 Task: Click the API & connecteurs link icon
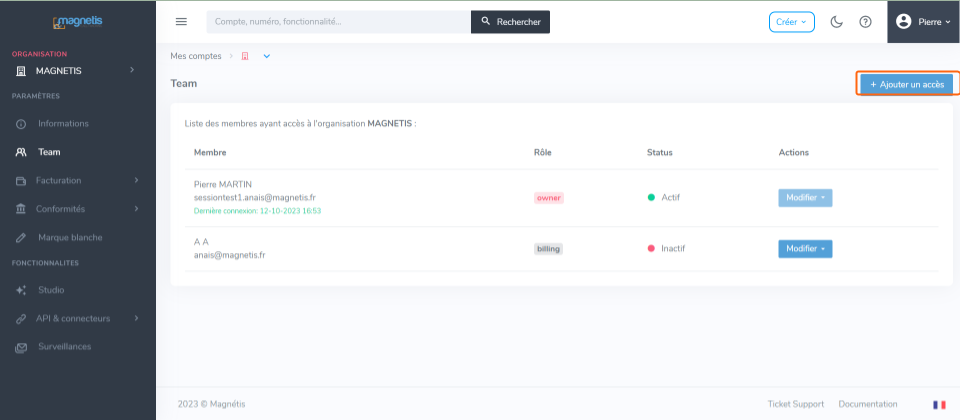tap(21, 318)
